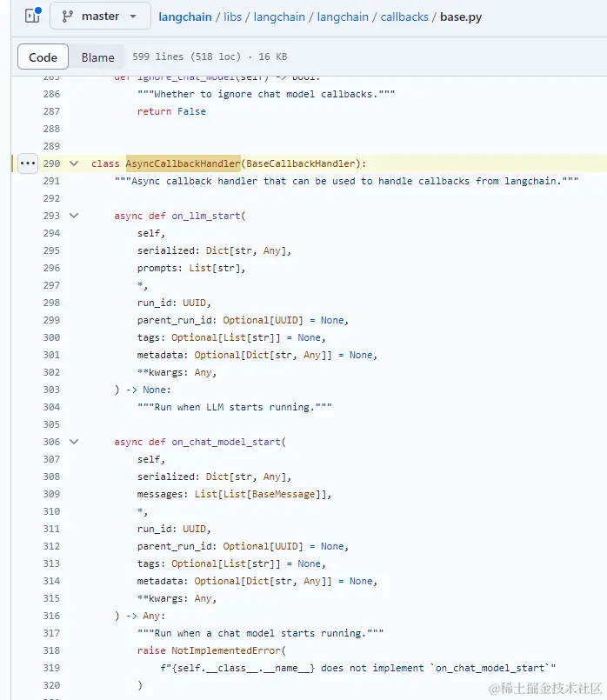Image resolution: width=607 pixels, height=700 pixels.
Task: Open the libs breadcrumb link
Action: (x=232, y=17)
